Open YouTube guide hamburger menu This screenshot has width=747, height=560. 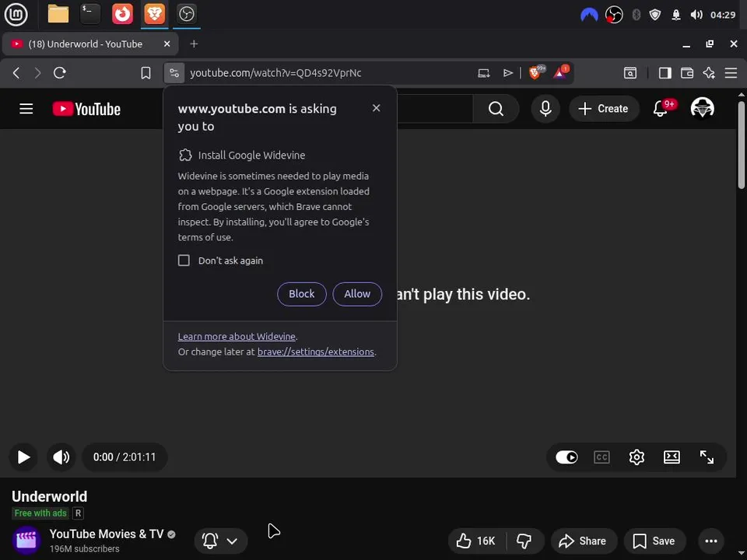(26, 109)
